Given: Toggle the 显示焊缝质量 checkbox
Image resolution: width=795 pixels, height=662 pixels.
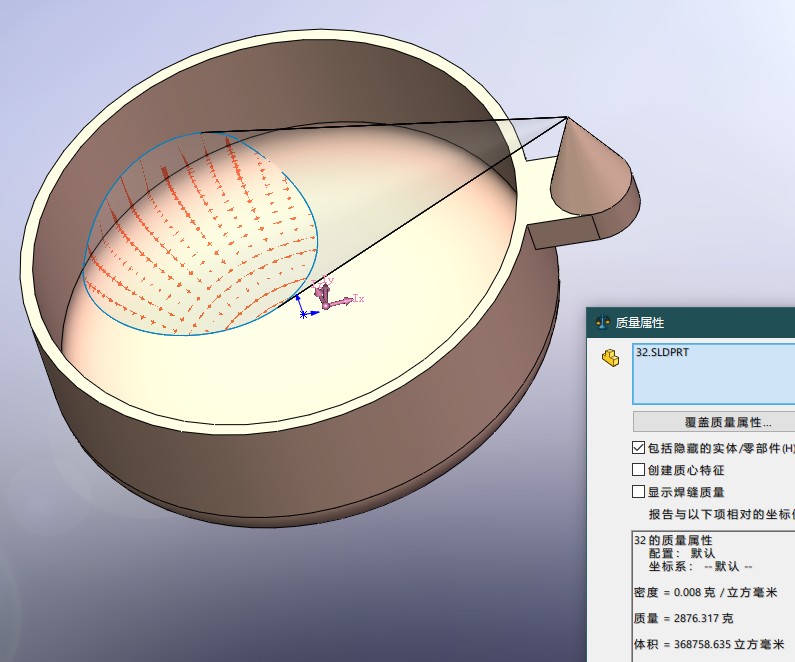Looking at the screenshot, I should pos(639,492).
